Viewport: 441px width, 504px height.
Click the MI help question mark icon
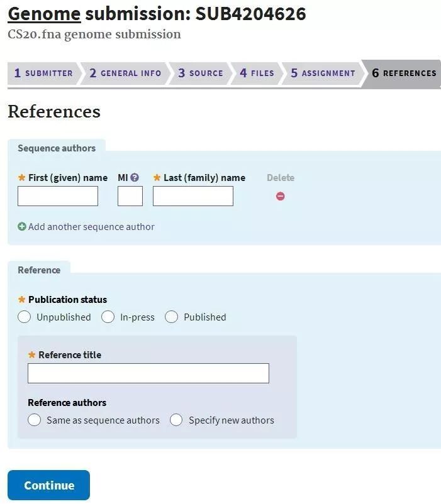coord(135,178)
